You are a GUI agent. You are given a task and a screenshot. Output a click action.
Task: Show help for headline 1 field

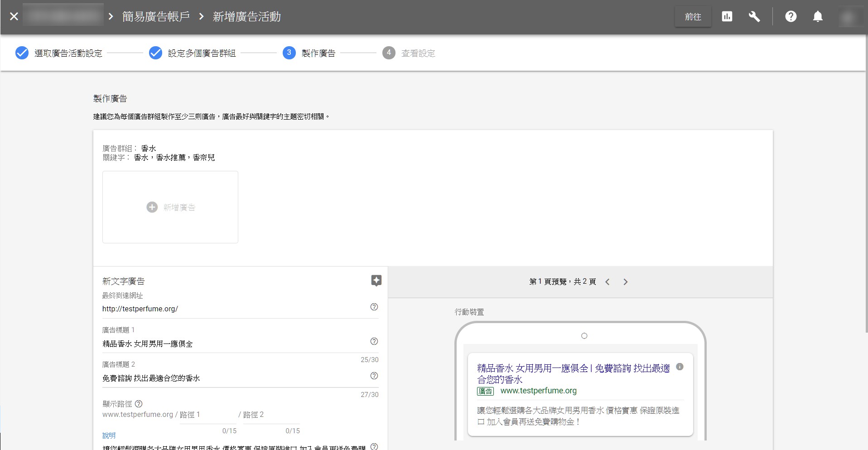pyautogui.click(x=374, y=341)
